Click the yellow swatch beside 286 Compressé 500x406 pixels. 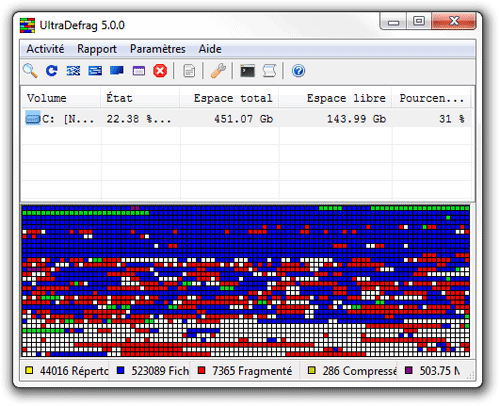(x=312, y=370)
